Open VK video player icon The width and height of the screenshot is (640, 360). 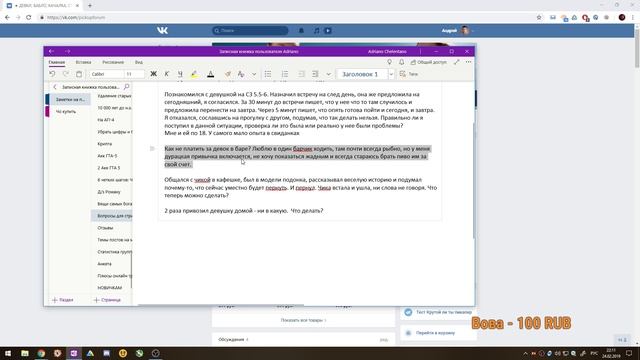[328, 31]
